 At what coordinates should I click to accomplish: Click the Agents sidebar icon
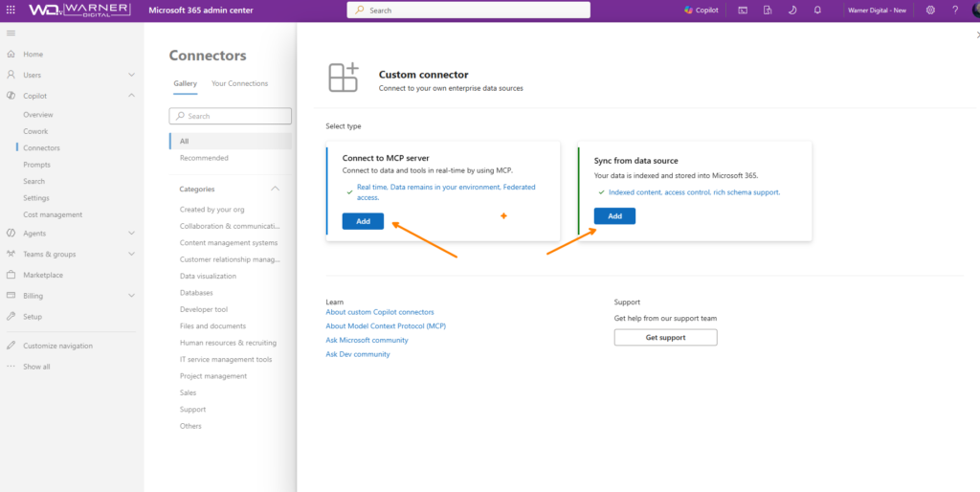click(x=11, y=234)
